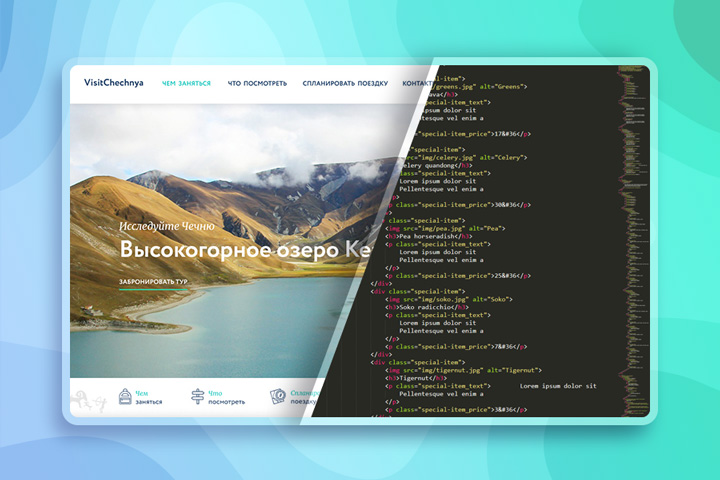Screen dimensions: 720x480
Task: Click the VisitChechnya logo
Action: coord(113,83)
